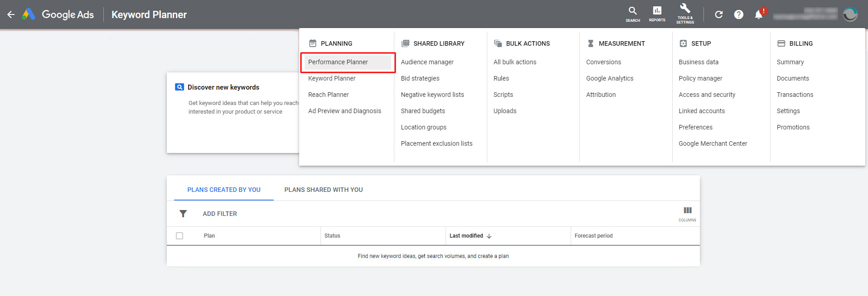Open the notifications bell icon
Image resolution: width=868 pixels, height=296 pixels.
[758, 15]
